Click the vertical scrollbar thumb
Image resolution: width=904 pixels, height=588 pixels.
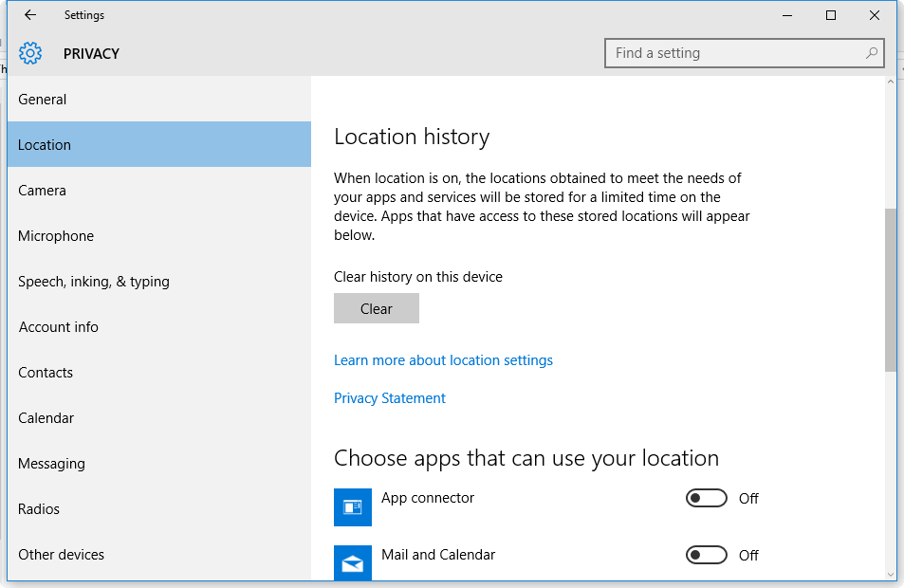tap(891, 289)
